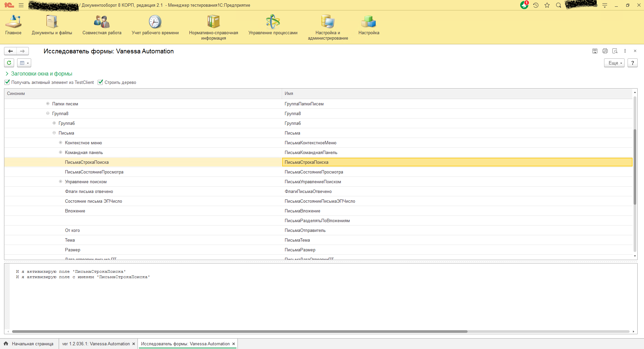Go back with the left arrow

10,51
